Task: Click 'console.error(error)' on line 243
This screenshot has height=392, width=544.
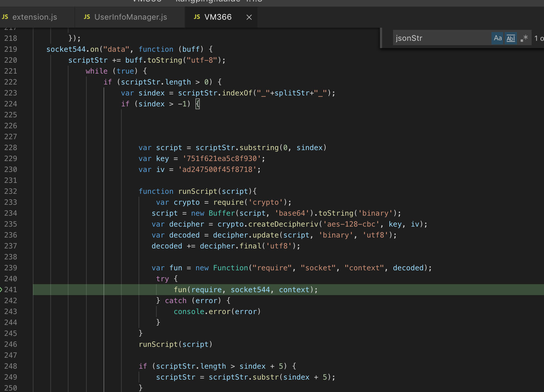Action: pos(217,311)
